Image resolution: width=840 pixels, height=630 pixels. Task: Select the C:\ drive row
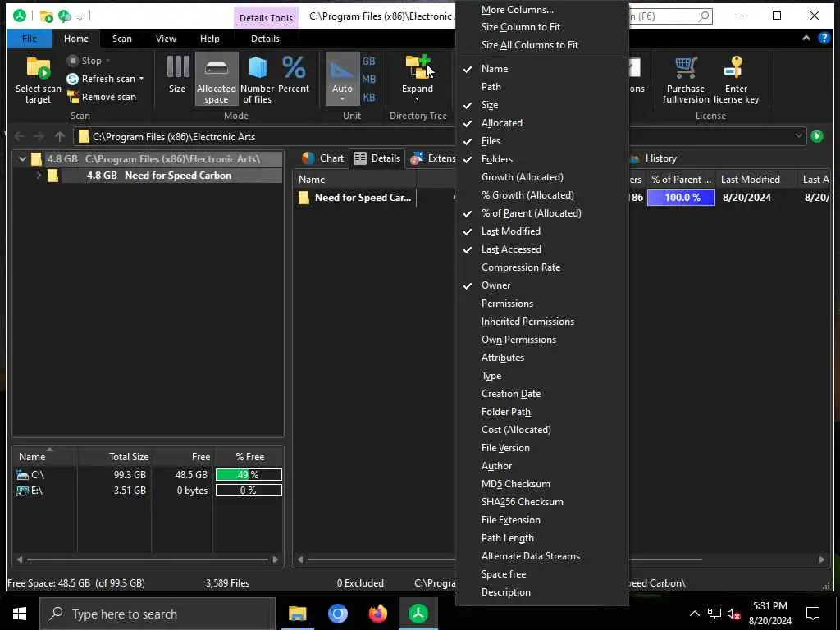point(148,475)
